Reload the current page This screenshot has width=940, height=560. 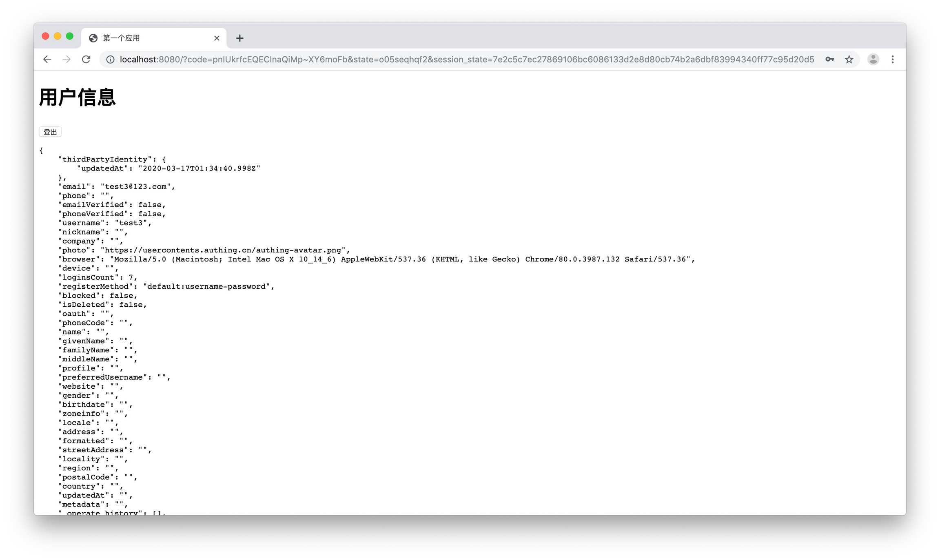[x=86, y=60]
